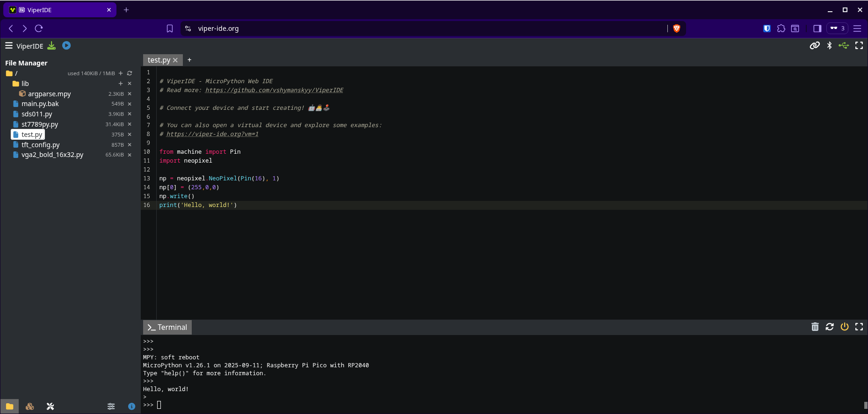Open ViperIDE settings
868x414 pixels.
(111, 406)
